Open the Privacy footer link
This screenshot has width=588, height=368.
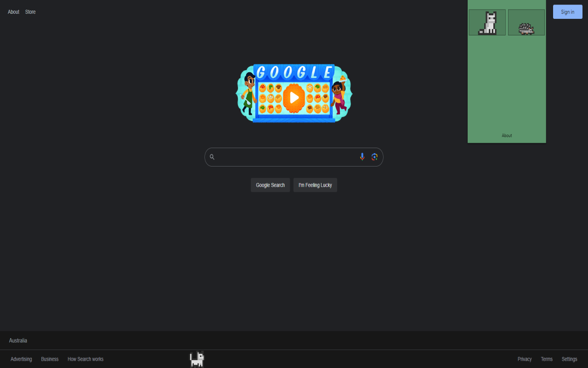(x=525, y=359)
